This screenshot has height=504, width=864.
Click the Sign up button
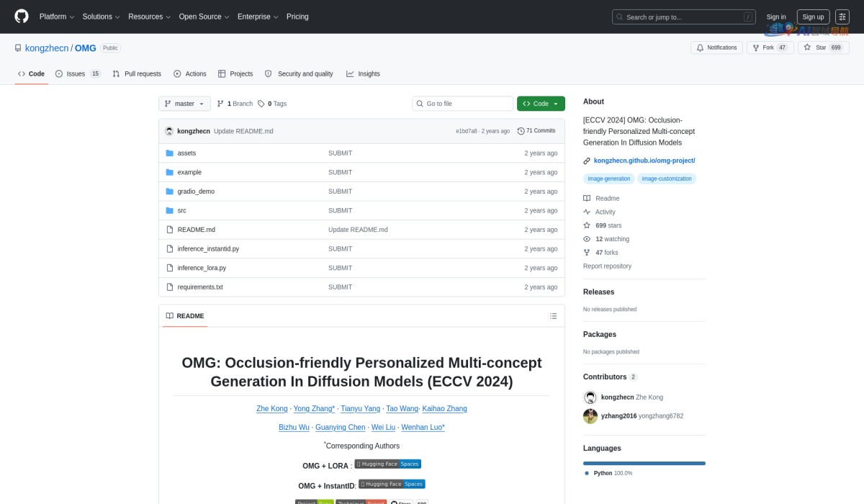813,17
